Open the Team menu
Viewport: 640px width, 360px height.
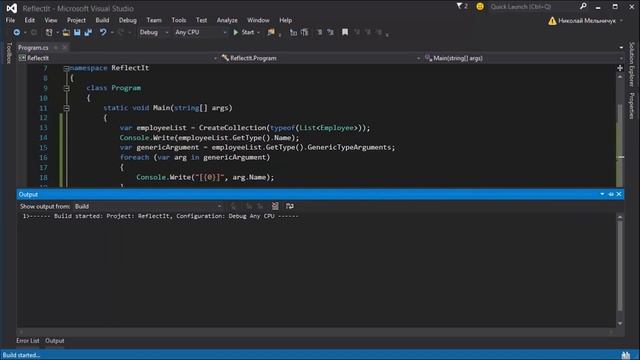click(154, 20)
